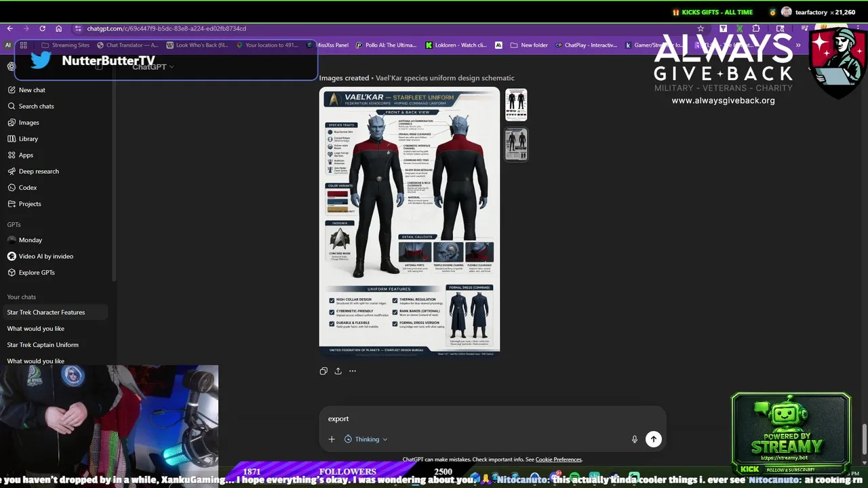868x488 pixels.
Task: Open Deep research in sidebar
Action: pos(58,171)
